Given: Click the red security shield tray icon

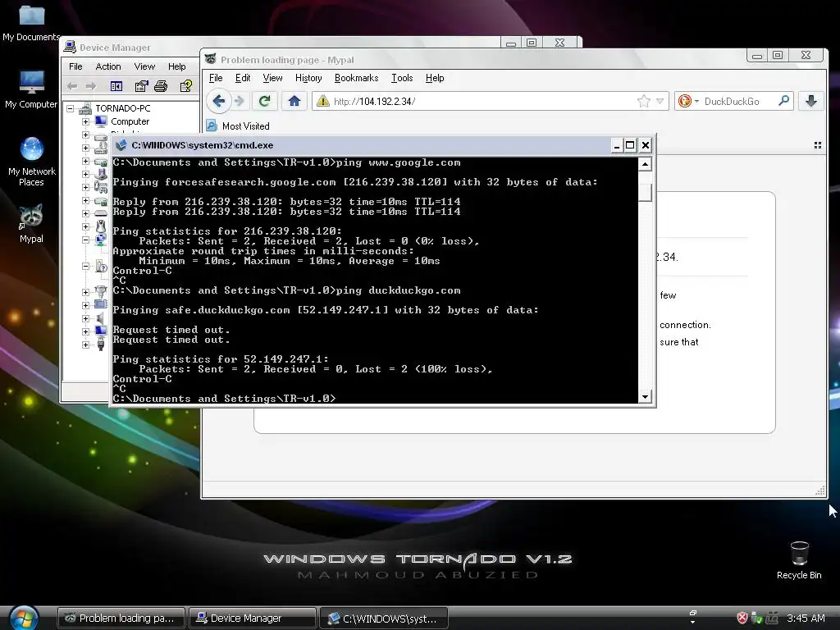Looking at the screenshot, I should (742, 618).
